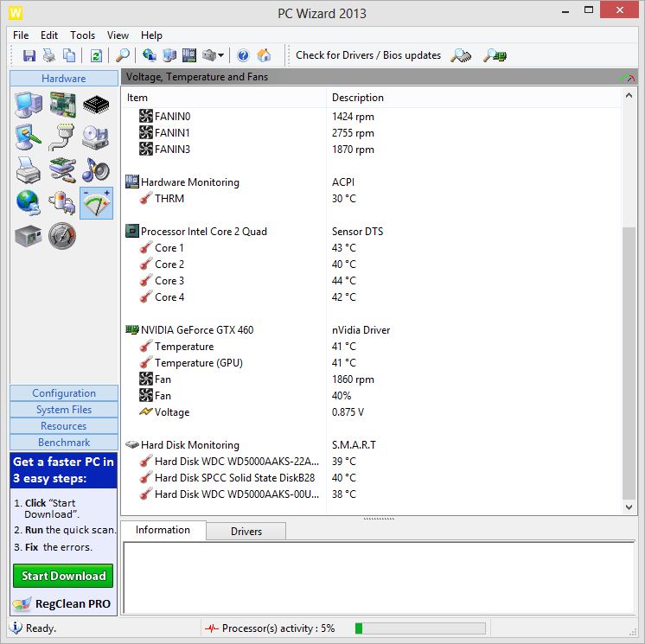Expand the Hardware category header
645x644 pixels.
click(64, 79)
